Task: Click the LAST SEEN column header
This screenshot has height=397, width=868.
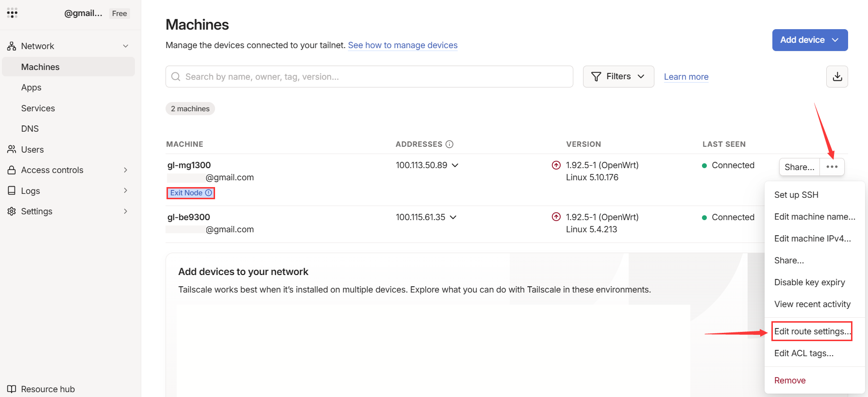Action: [x=724, y=144]
